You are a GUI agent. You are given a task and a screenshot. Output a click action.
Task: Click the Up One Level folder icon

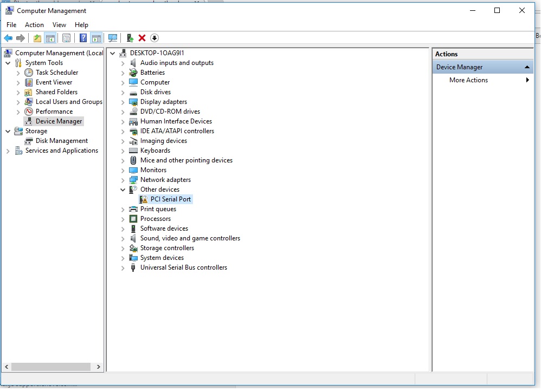click(x=37, y=38)
